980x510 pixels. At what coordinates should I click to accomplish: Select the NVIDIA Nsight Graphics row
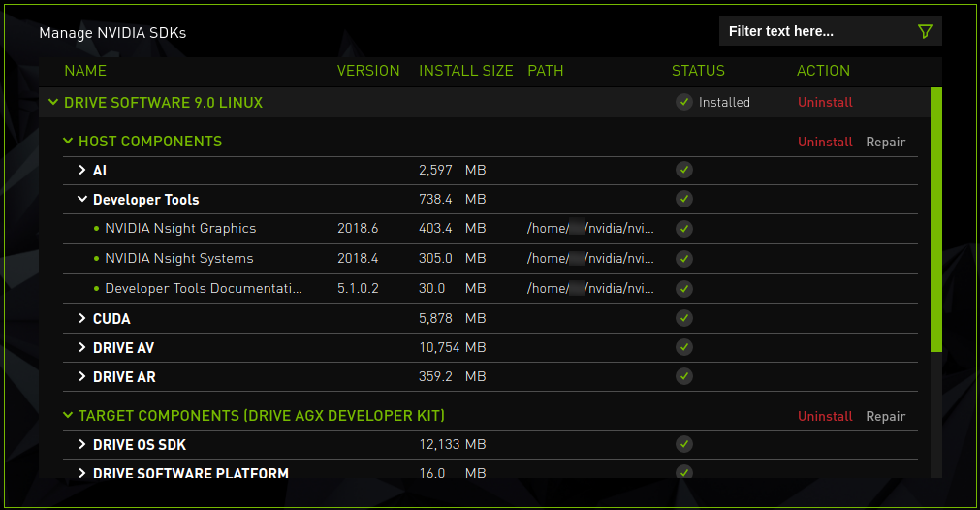(x=180, y=229)
